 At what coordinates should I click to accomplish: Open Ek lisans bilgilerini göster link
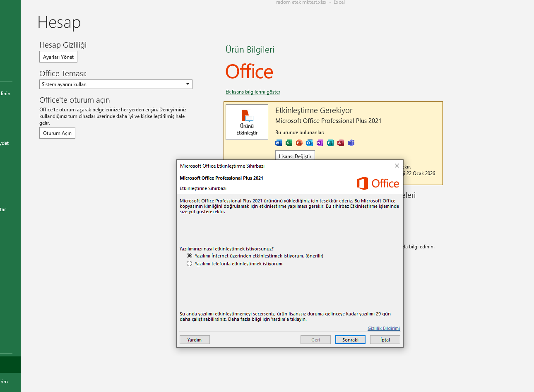click(253, 92)
